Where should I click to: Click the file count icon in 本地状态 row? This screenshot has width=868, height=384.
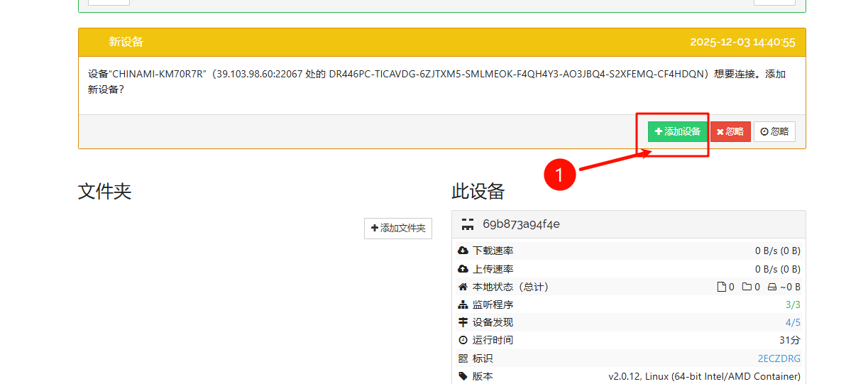pos(721,287)
